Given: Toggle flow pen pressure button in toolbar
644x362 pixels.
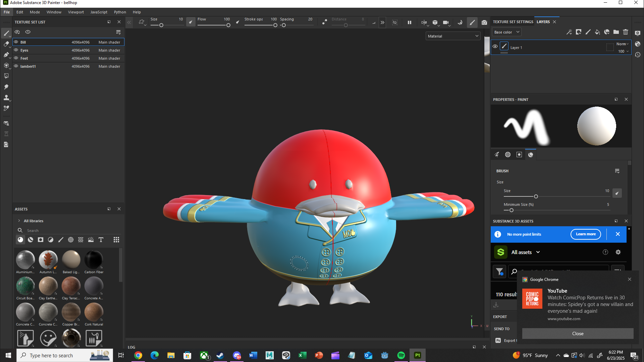Looking at the screenshot, I should tap(237, 22).
